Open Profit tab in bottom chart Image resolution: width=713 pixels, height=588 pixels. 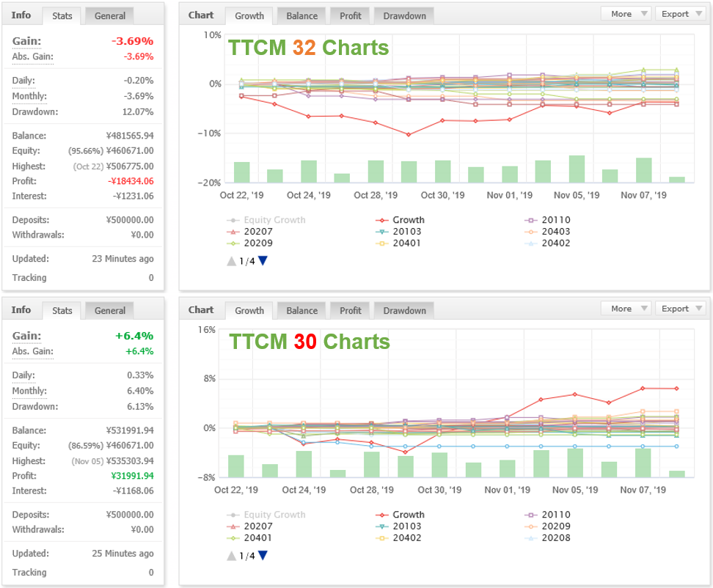pyautogui.click(x=350, y=311)
